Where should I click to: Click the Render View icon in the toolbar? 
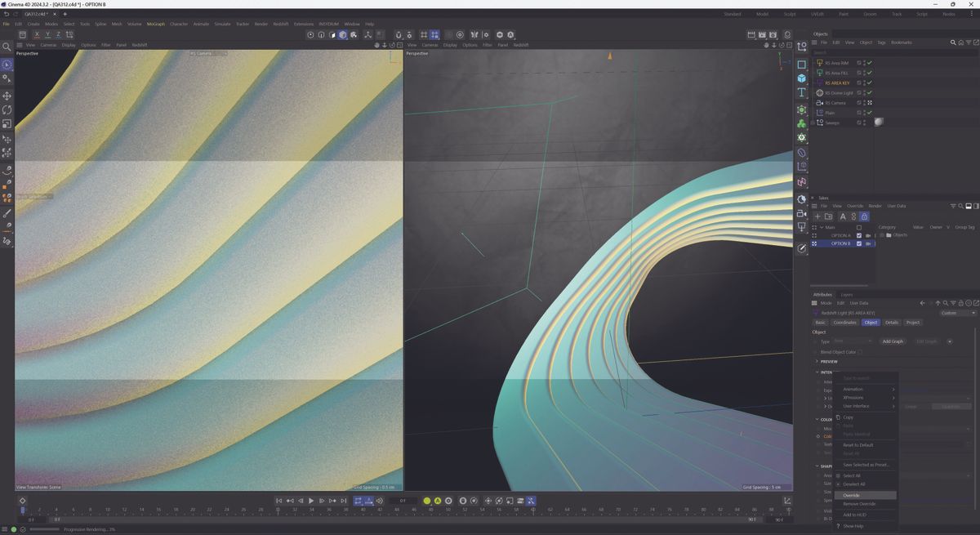coord(310,35)
